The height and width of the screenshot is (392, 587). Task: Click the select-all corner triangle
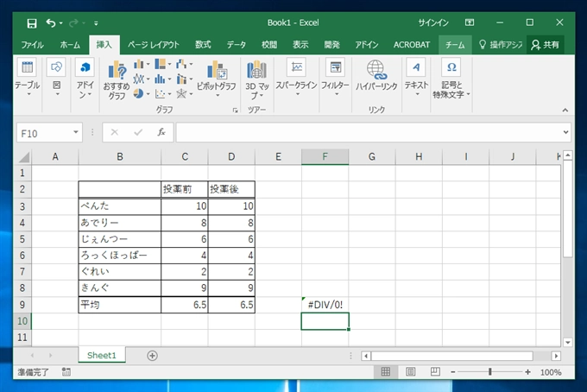[24, 157]
